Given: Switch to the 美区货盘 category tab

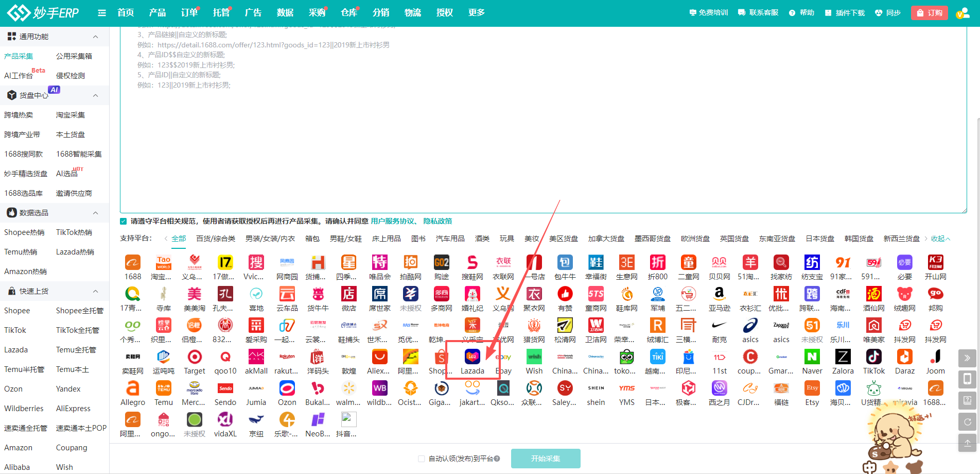Looking at the screenshot, I should 564,239.
